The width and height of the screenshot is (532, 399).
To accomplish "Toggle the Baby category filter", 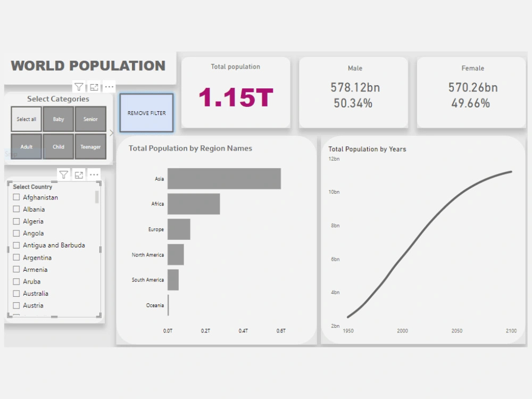I will click(x=59, y=119).
